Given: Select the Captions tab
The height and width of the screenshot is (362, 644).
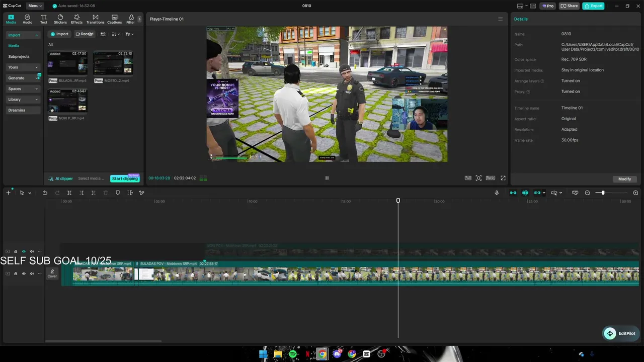Looking at the screenshot, I should tap(114, 19).
